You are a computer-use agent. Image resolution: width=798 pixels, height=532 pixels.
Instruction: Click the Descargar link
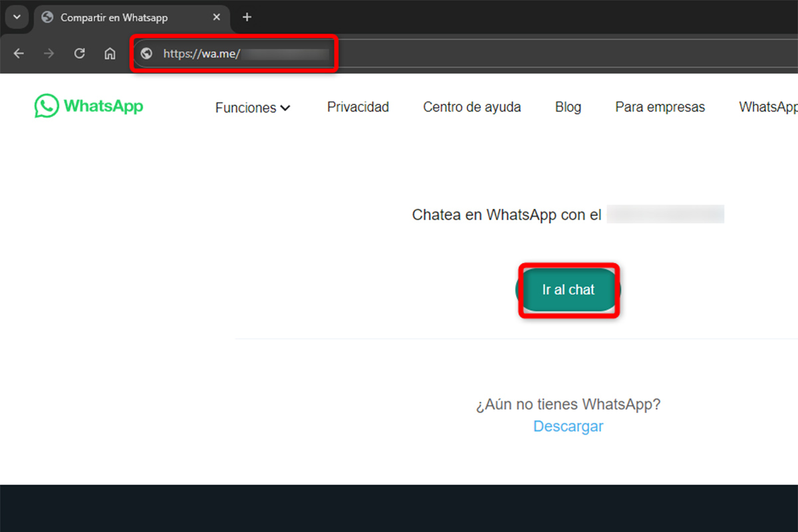[x=568, y=426]
